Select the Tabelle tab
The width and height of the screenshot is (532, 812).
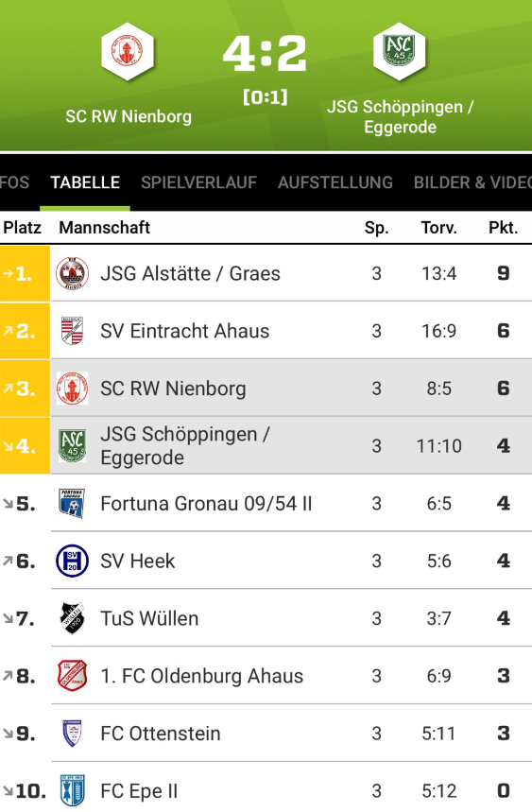tap(85, 182)
